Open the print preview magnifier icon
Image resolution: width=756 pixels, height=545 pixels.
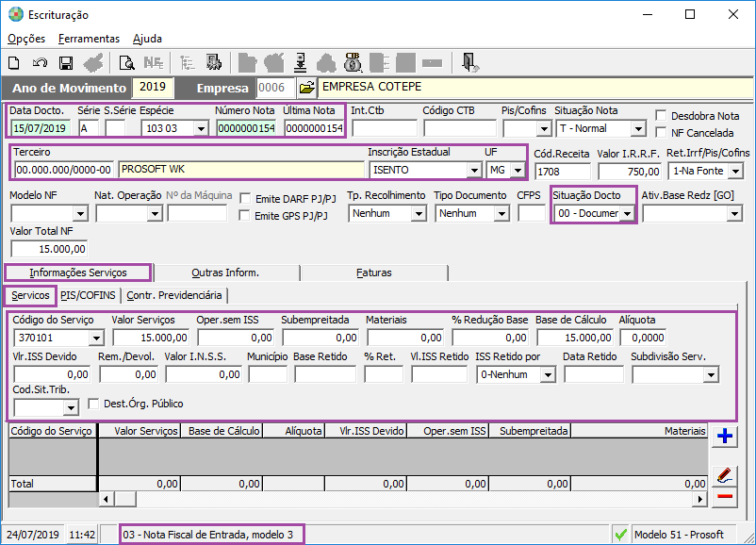[126, 63]
